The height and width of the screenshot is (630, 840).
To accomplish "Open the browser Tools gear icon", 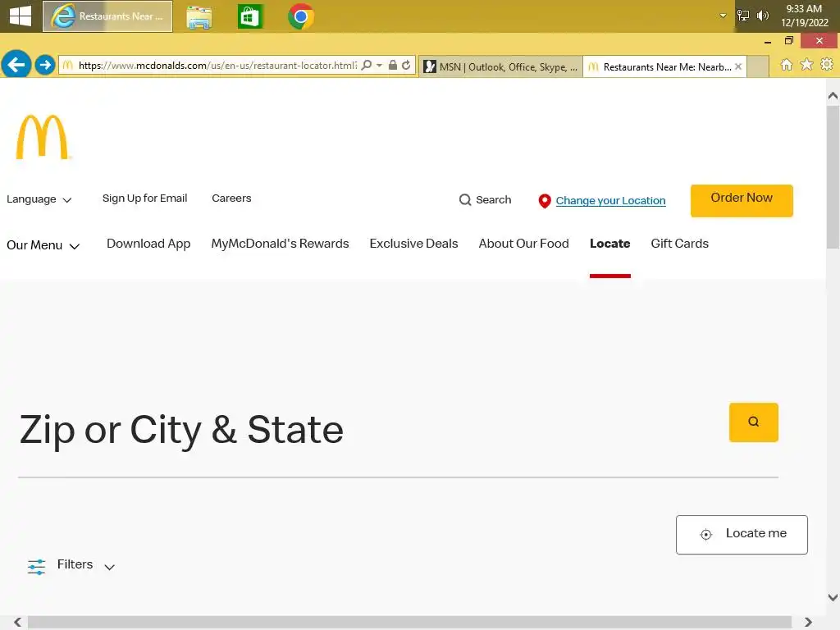I will [827, 65].
